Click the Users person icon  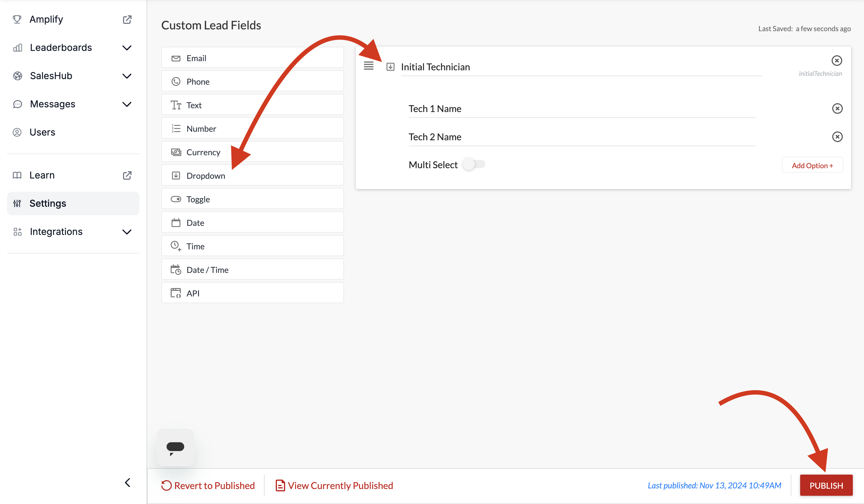(17, 132)
